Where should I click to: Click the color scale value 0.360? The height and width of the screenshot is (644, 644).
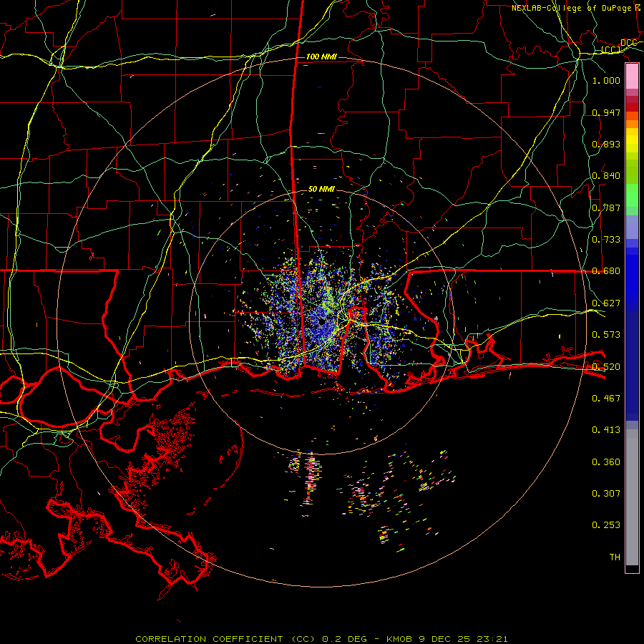tap(606, 462)
